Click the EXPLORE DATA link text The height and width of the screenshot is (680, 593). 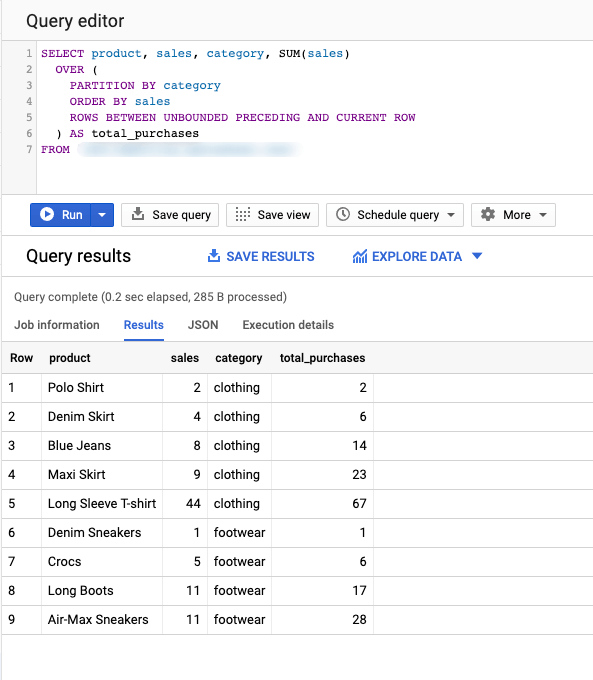point(417,256)
